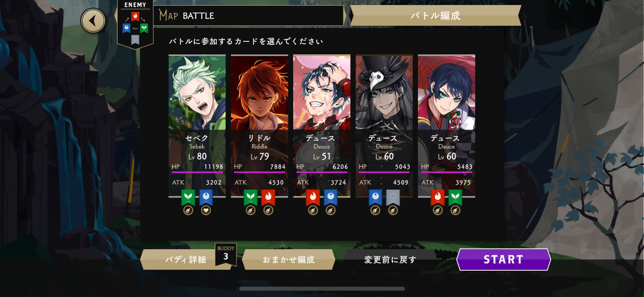Select Sebek's green flora magic icon
Screen dimensions: 644x297
pyautogui.click(x=188, y=197)
